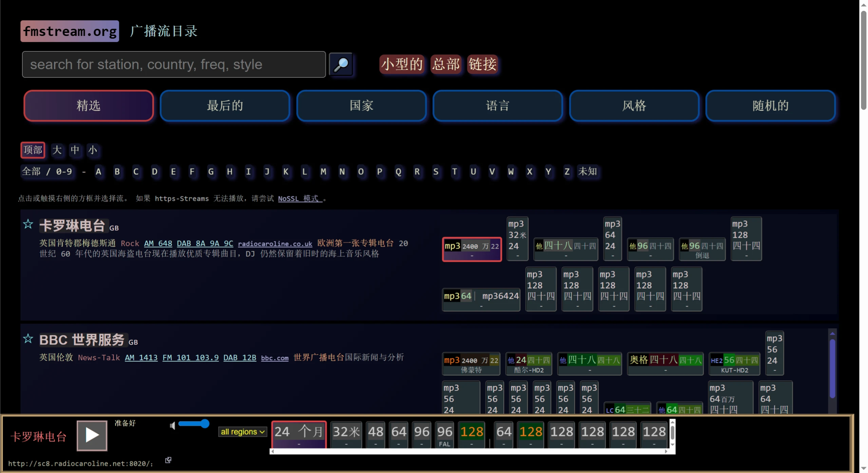Select the 小 size filter

(93, 150)
